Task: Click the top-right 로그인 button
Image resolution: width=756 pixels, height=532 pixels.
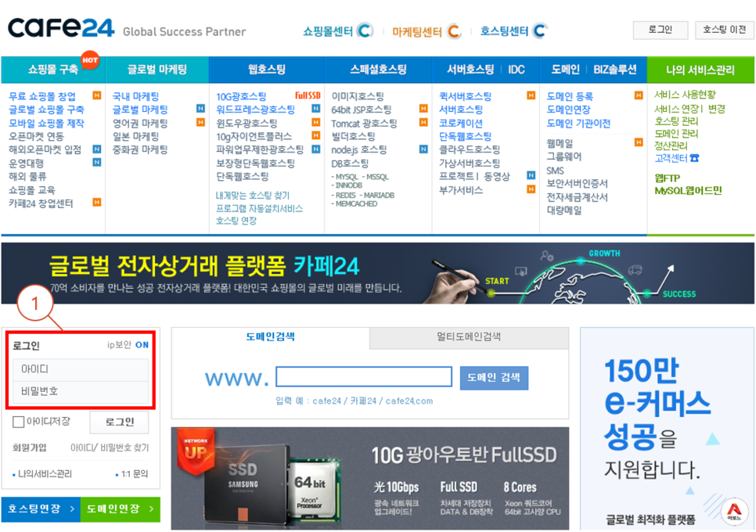Action: click(x=660, y=30)
